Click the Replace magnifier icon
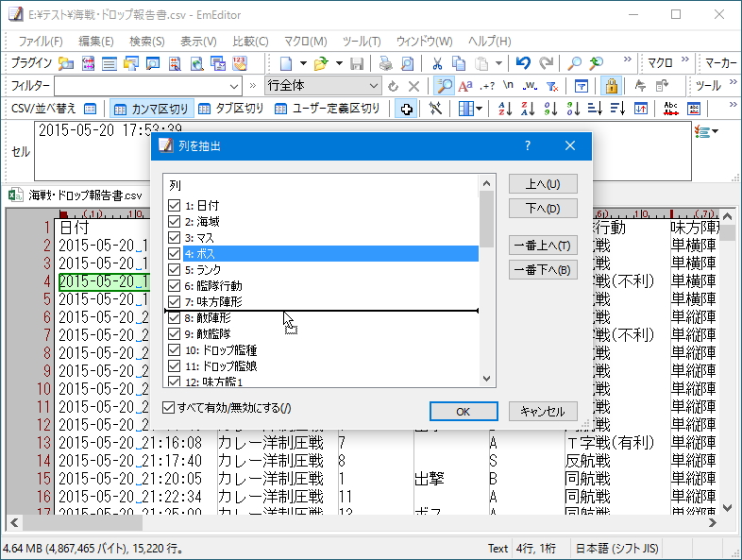This screenshot has width=742, height=560. tap(597, 63)
